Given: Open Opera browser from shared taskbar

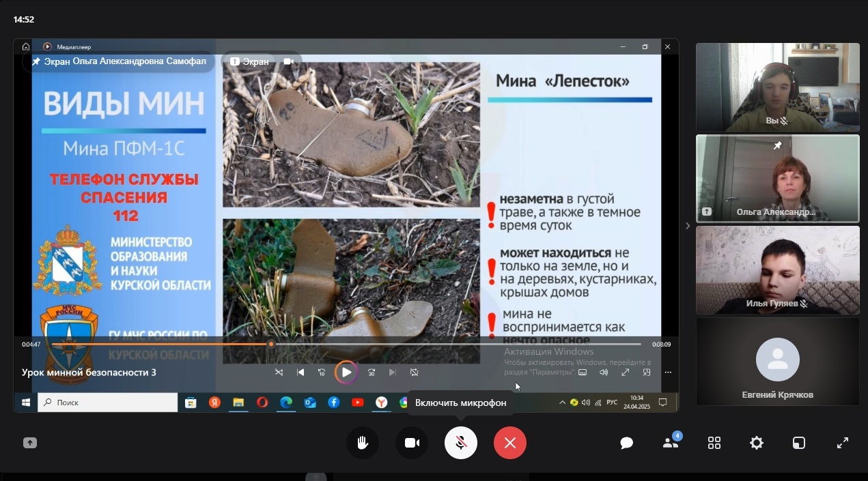Looking at the screenshot, I should click(x=262, y=403).
